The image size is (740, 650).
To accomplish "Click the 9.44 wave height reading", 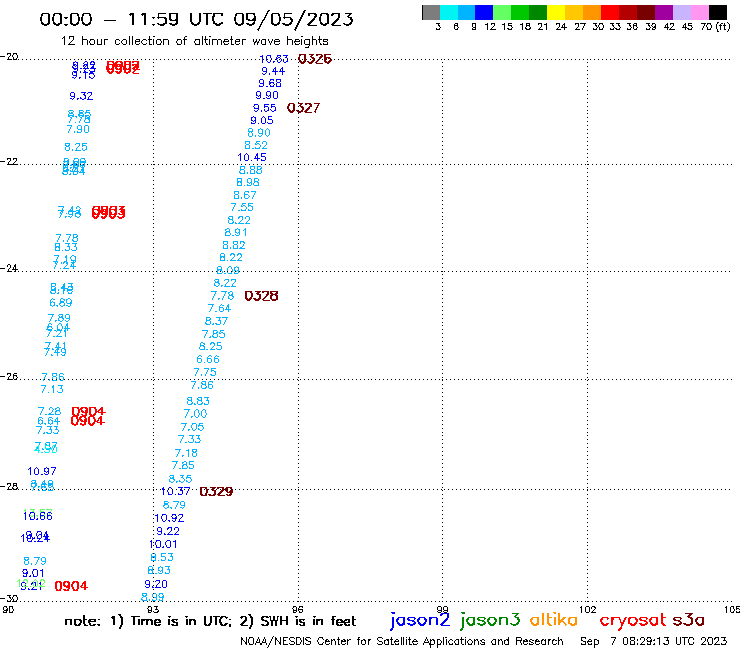I will click(273, 71).
